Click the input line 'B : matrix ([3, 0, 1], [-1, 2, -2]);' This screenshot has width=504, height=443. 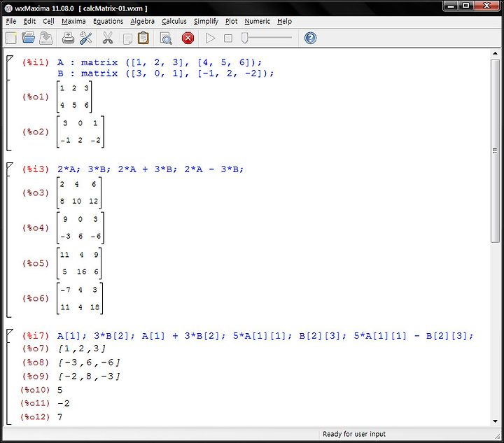click(165, 73)
